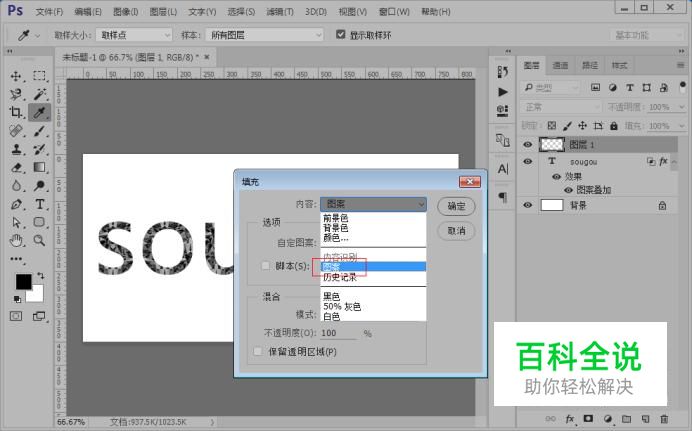Select the Path Selection tool
692x431 pixels.
[x=16, y=222]
